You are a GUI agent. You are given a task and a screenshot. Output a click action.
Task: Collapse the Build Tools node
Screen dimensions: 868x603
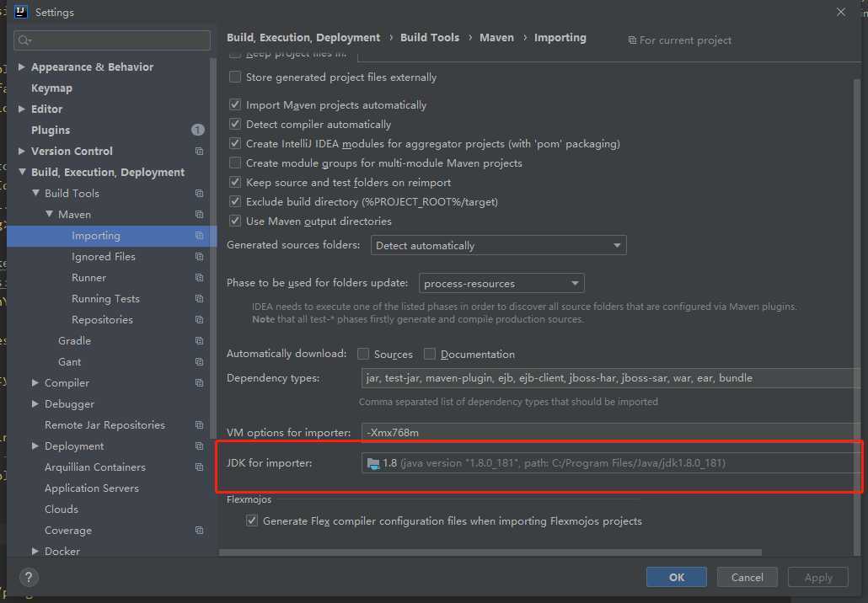35,193
